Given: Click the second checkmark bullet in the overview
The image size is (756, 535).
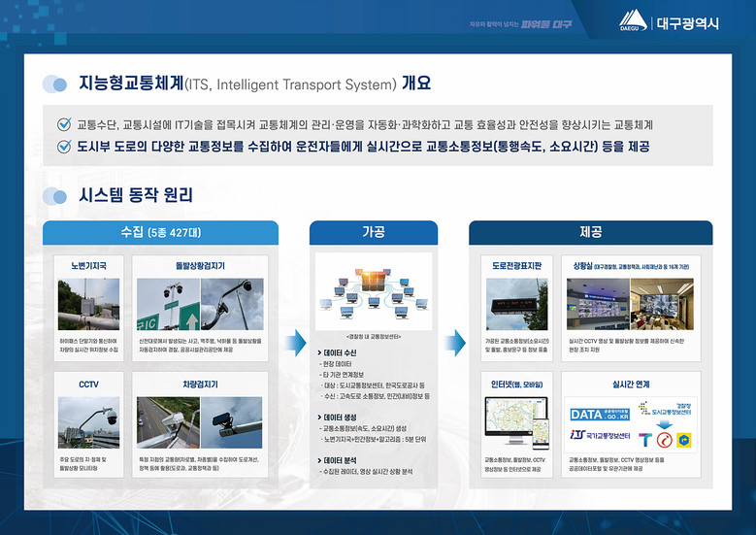Looking at the screenshot, I should click(64, 147).
